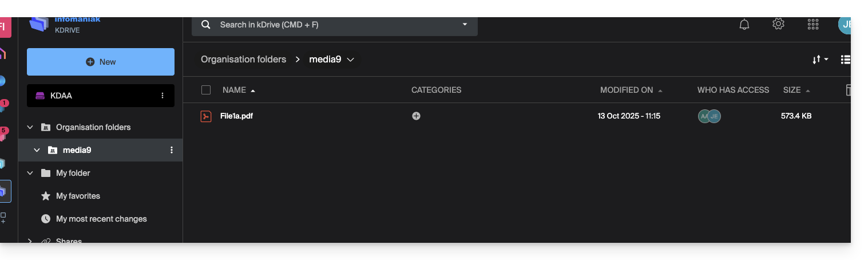Viewport: 868px width, 260px height.
Task: Switch to the list view icon
Action: 846,60
